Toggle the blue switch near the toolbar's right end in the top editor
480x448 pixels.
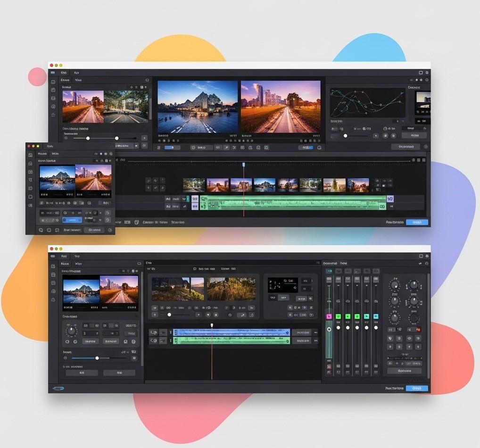(x=306, y=148)
